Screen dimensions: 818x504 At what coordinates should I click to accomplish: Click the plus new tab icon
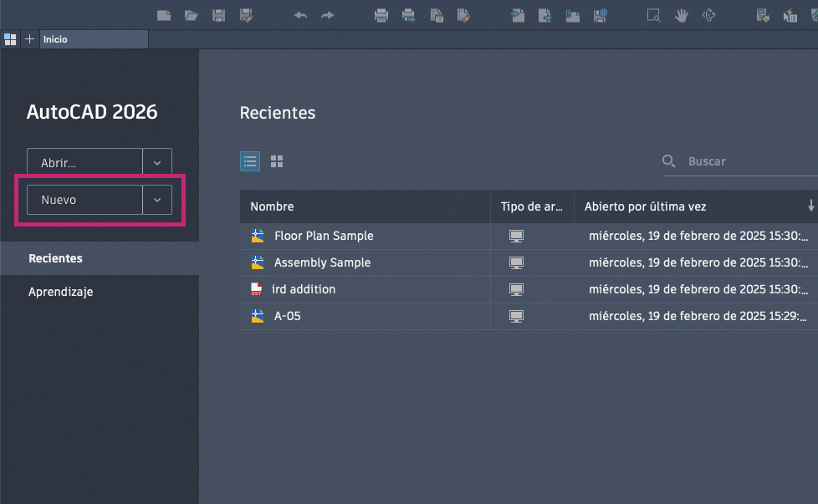30,39
